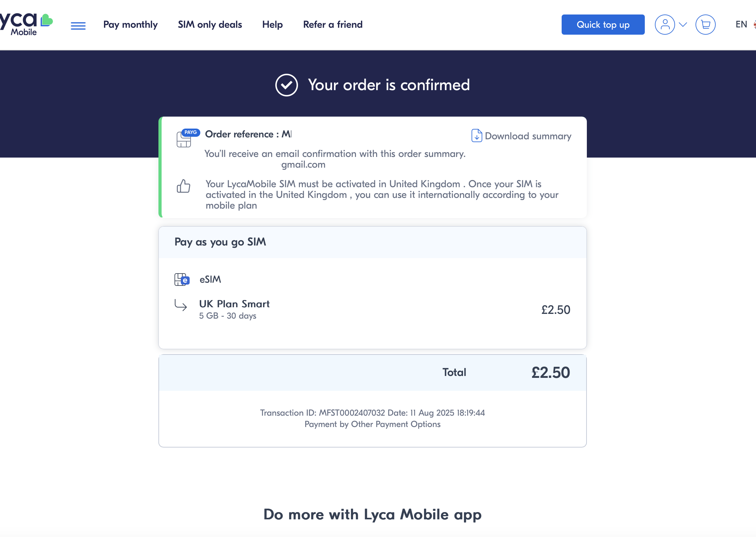Click the download summary document icon

tap(477, 136)
